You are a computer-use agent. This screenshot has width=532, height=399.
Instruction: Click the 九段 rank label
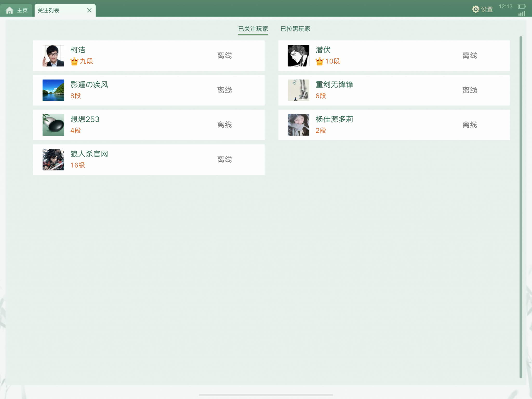point(87,61)
